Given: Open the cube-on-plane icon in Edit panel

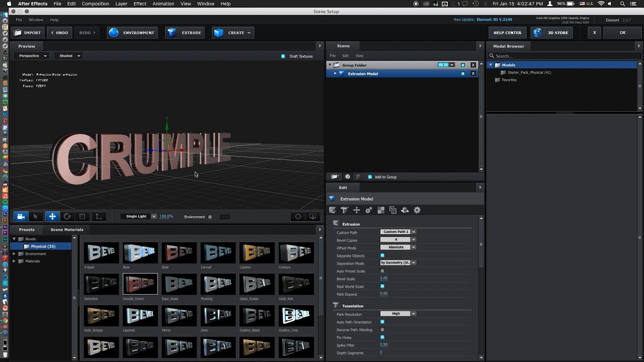Looking at the screenshot, I should 405,210.
